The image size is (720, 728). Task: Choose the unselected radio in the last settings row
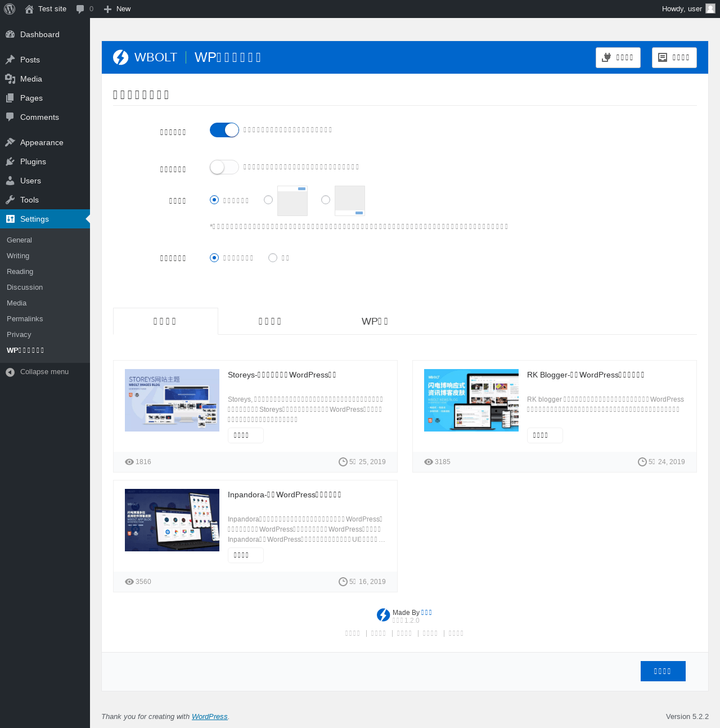pos(273,258)
